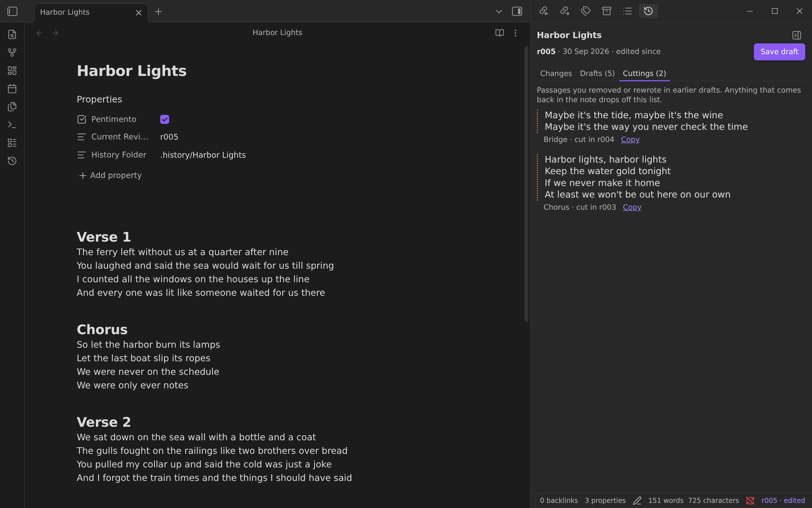The width and height of the screenshot is (812, 508).
Task: Toggle the left sidebar panel icon
Action: [12, 11]
